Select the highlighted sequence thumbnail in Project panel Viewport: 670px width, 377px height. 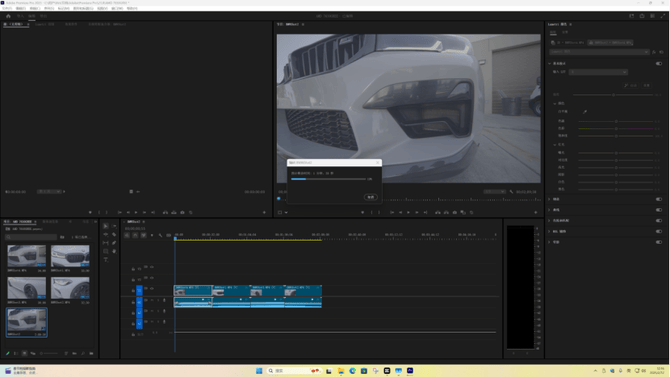(x=26, y=322)
